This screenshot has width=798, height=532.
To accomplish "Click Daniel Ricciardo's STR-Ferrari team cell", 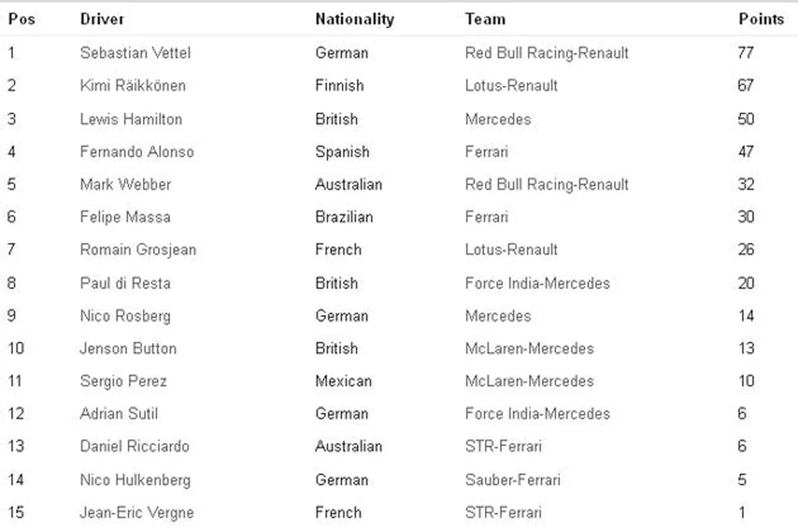I will point(503,447).
